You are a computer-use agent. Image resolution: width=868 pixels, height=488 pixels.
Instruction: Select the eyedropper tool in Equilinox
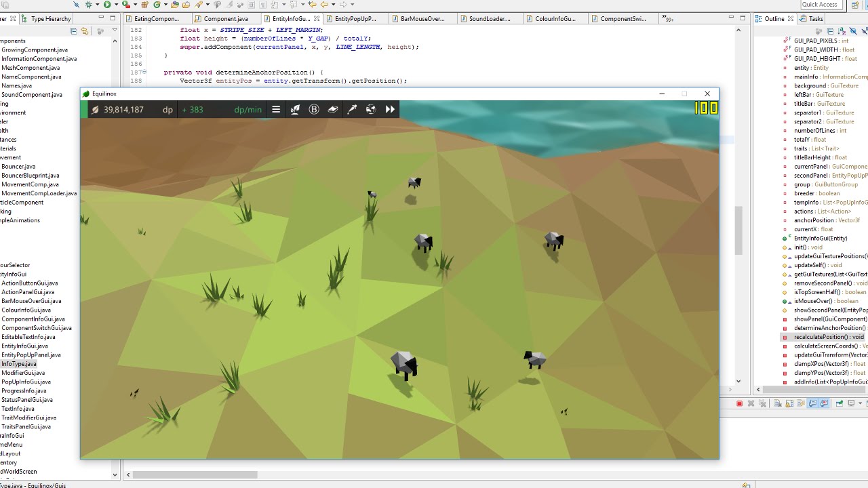click(352, 109)
